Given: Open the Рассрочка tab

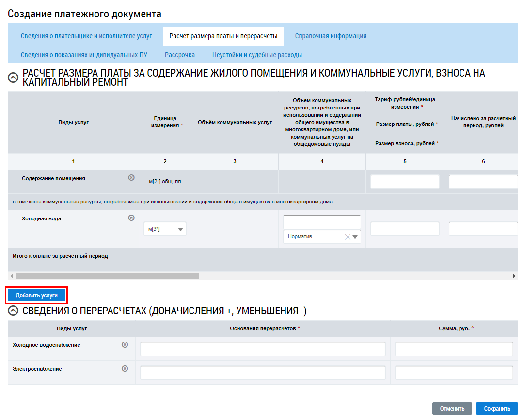Looking at the screenshot, I should tap(180, 55).
